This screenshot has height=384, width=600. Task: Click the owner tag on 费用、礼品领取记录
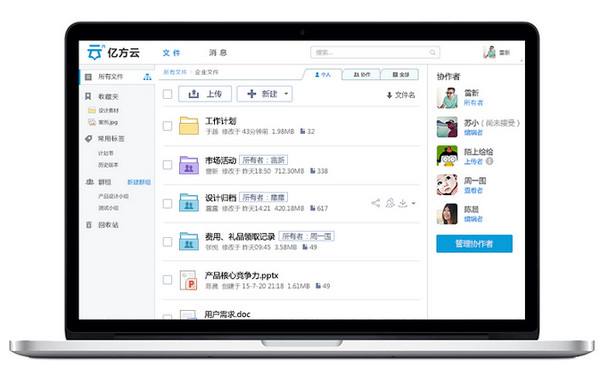pyautogui.click(x=307, y=236)
